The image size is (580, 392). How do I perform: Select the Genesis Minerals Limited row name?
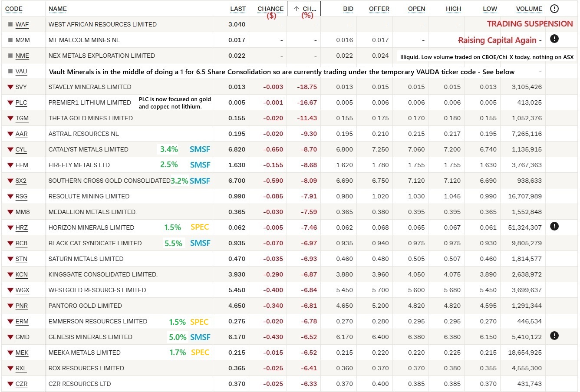click(90, 337)
